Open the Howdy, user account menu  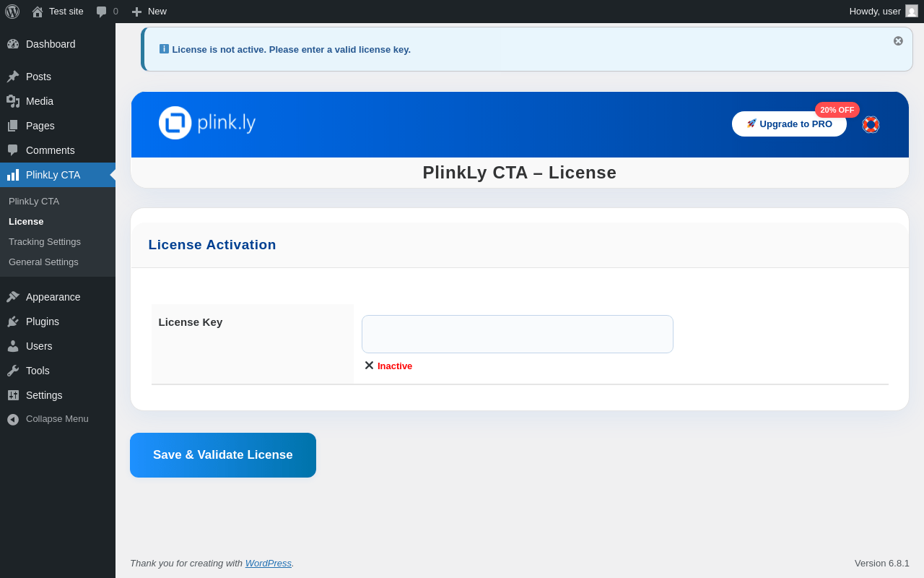pyautogui.click(x=883, y=12)
